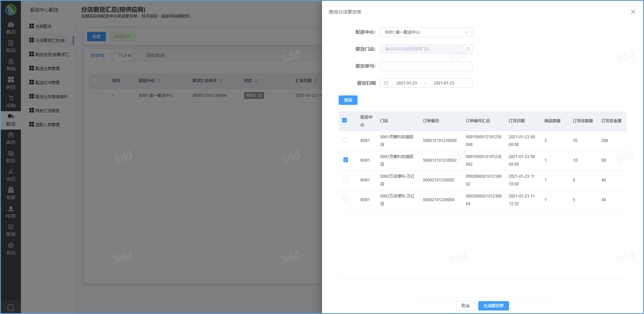Click magnifier icon in 要货门店 field

pos(468,49)
